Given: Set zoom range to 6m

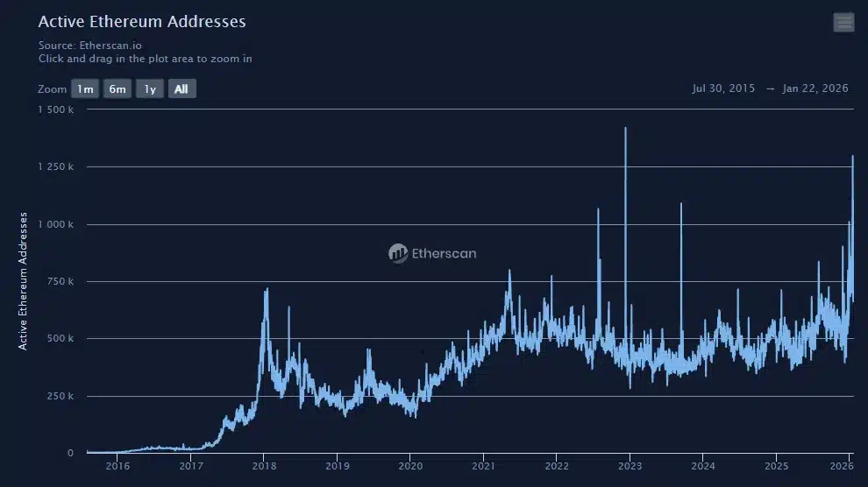Looking at the screenshot, I should [117, 89].
